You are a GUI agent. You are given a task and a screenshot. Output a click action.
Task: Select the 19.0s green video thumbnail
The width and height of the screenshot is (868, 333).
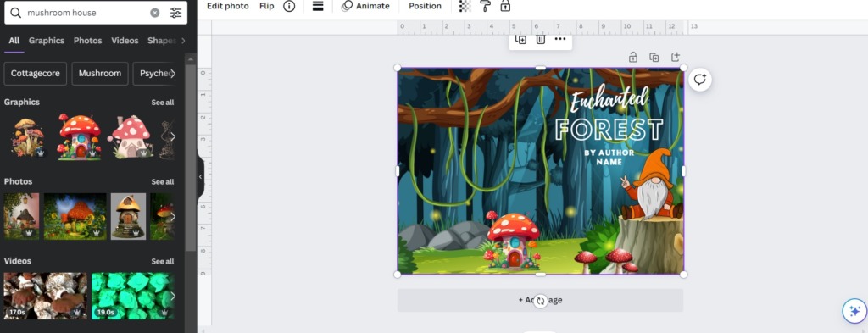coord(133,296)
